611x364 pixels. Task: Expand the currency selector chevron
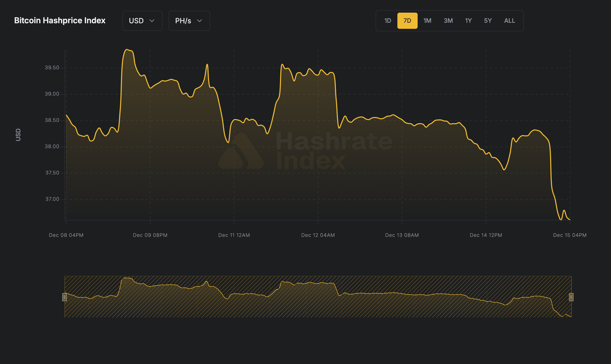[x=152, y=21]
